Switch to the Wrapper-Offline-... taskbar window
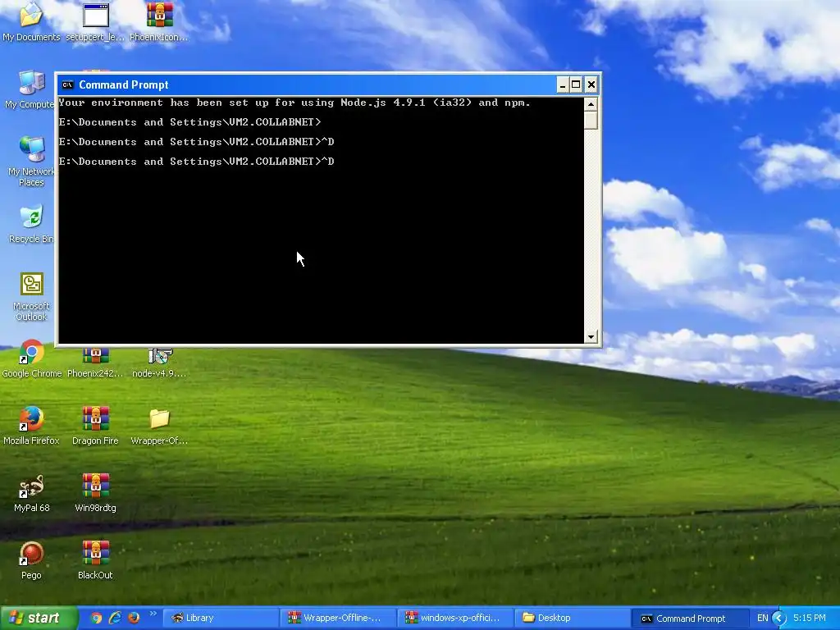Screen dimensions: 840x630 (x=337, y=619)
